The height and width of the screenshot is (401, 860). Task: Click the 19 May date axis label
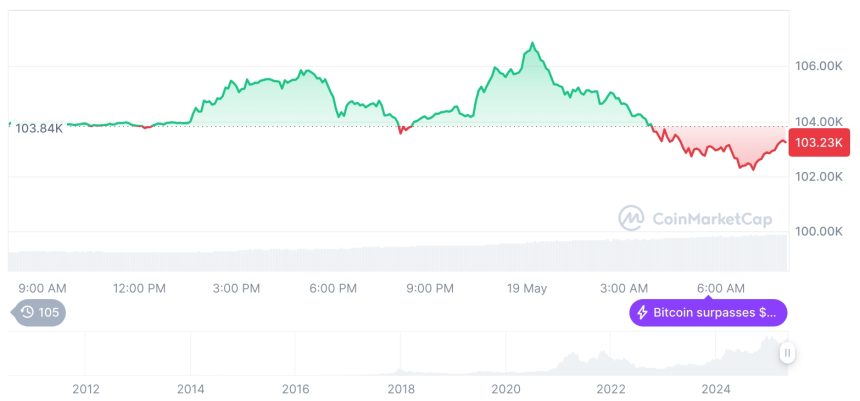[x=527, y=288]
